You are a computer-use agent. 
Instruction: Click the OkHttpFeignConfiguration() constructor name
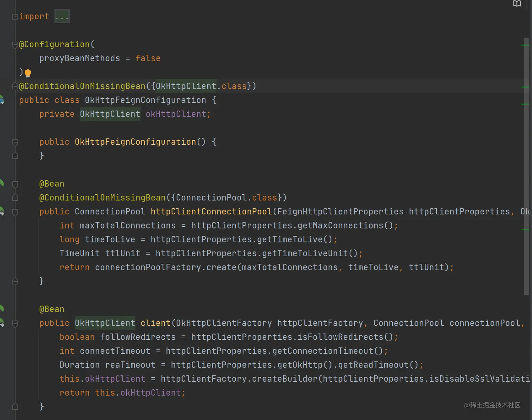click(x=135, y=142)
